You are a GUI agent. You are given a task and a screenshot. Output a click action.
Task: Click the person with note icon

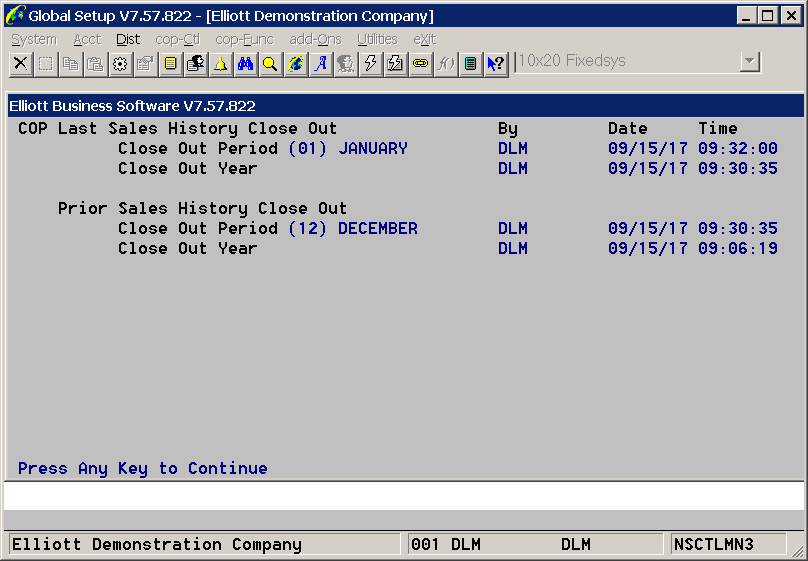196,64
